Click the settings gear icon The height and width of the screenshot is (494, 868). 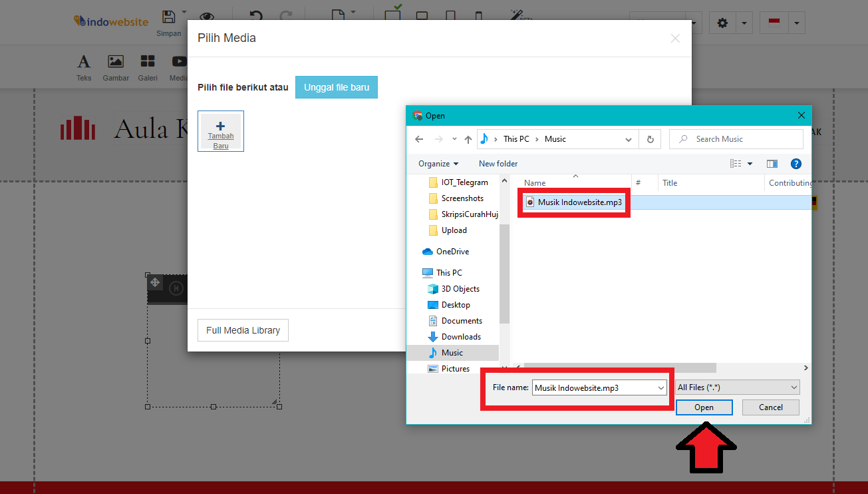pyautogui.click(x=722, y=23)
